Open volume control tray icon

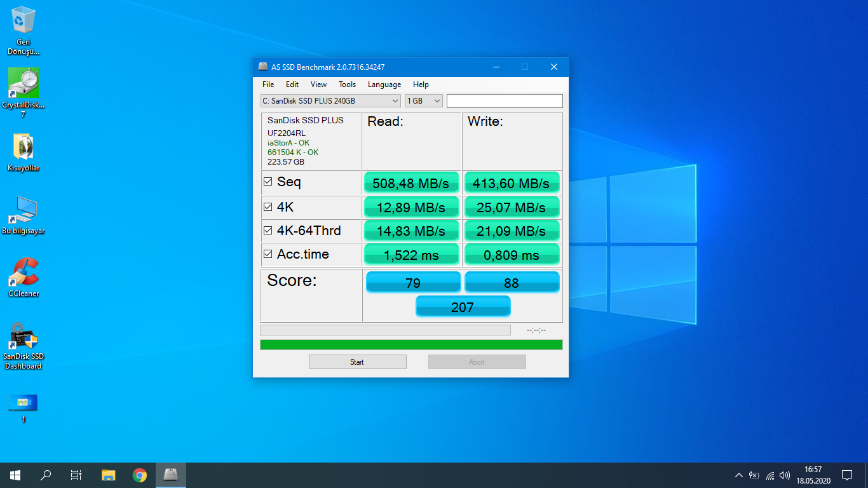coord(785,475)
